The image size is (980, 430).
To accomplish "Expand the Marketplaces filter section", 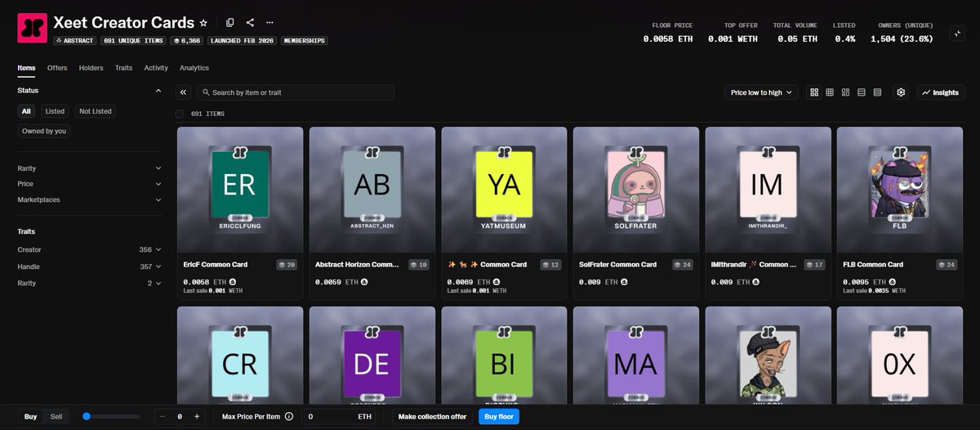I will pos(90,199).
